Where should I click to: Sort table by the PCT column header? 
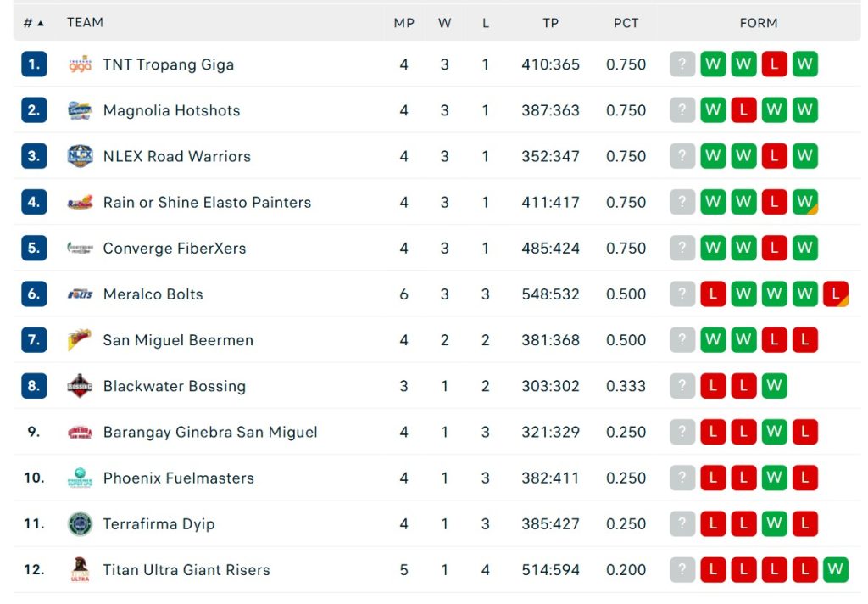[x=626, y=23]
